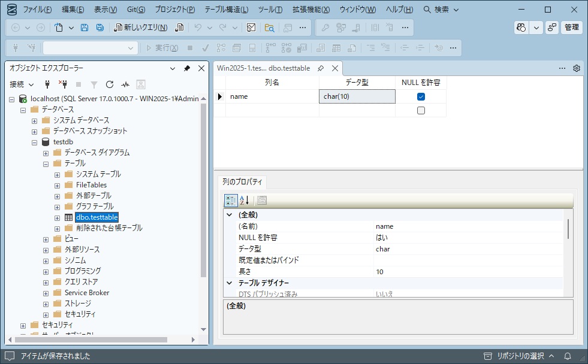Image resolution: width=588 pixels, height=364 pixels.
Task: Open table designer settings gear on editor tab
Action: click(575, 68)
